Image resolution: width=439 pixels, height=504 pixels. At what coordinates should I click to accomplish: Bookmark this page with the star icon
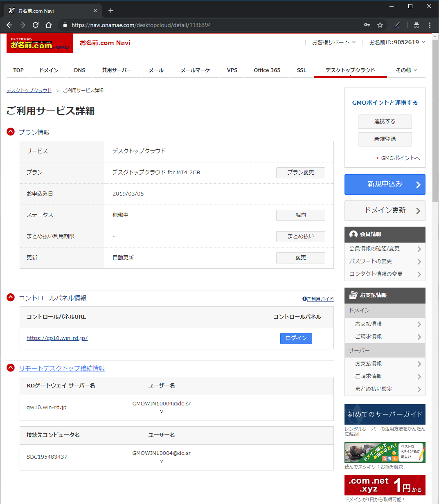tap(380, 25)
